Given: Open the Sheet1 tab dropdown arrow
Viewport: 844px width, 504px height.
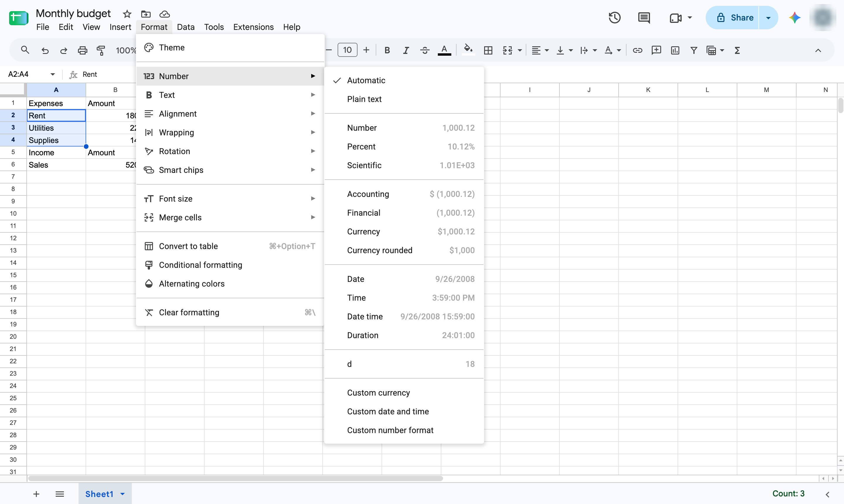Looking at the screenshot, I should point(122,494).
